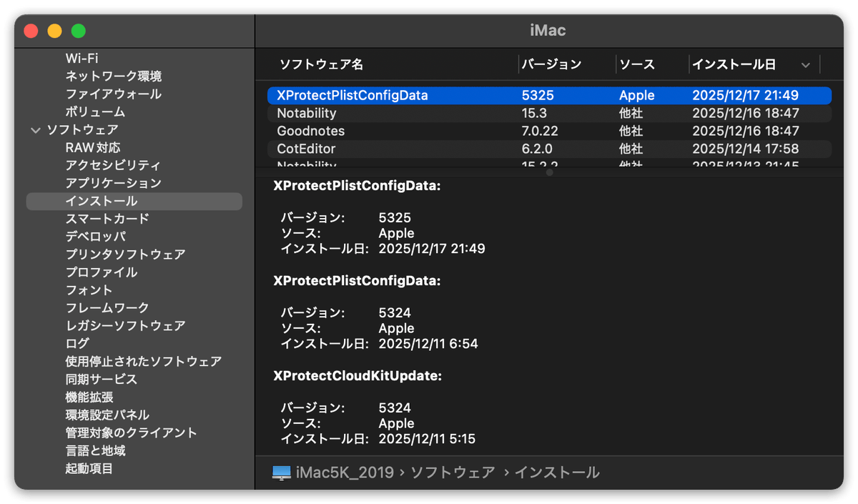Image resolution: width=858 pixels, height=504 pixels.
Task: Select アプリケーション in the sidebar
Action: (x=113, y=184)
